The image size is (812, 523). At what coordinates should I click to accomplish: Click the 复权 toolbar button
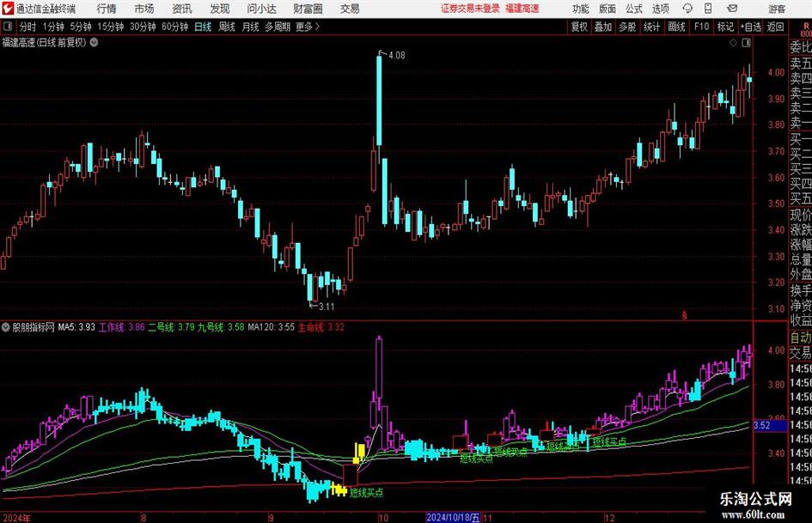[579, 27]
